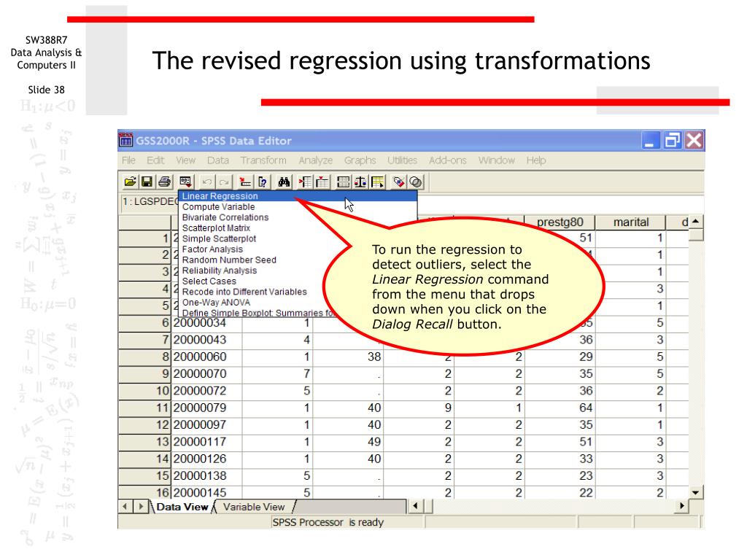Viewport: 747px width, 560px height.
Task: Click cell containing 20000079
Action: [x=206, y=408]
